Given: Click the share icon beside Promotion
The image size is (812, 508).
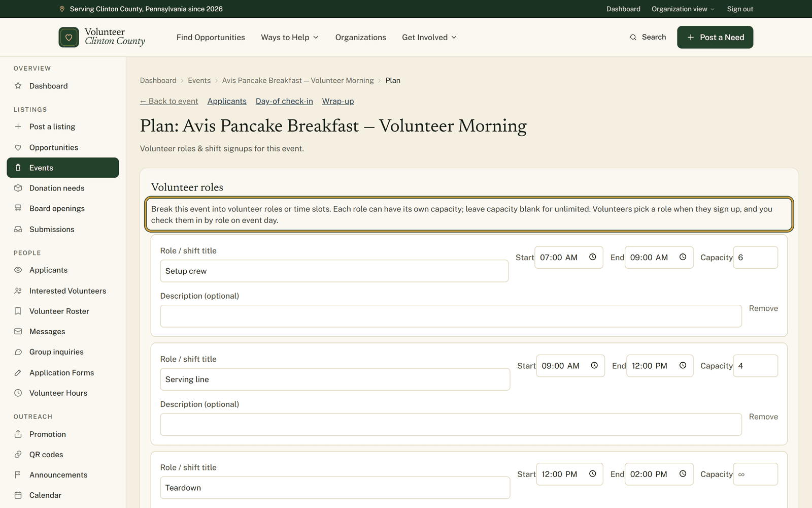Looking at the screenshot, I should point(18,434).
